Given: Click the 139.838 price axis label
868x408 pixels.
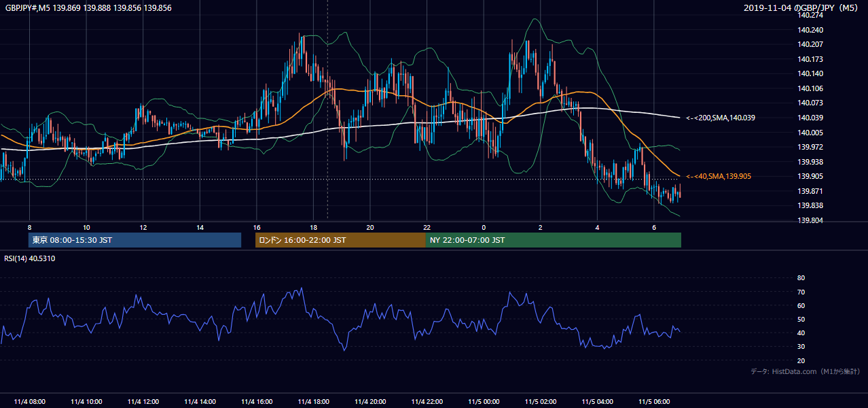Looking at the screenshot, I should click(x=810, y=205).
